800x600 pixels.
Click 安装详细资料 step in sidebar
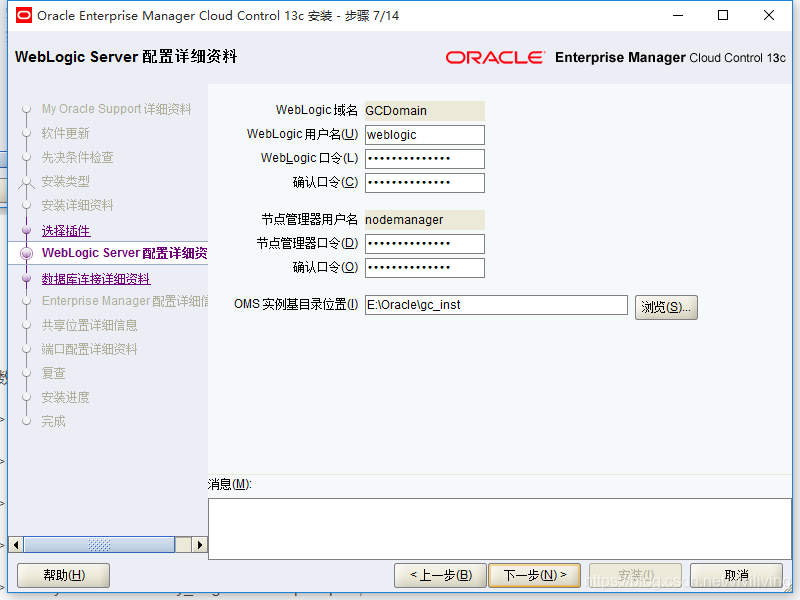[x=78, y=205]
